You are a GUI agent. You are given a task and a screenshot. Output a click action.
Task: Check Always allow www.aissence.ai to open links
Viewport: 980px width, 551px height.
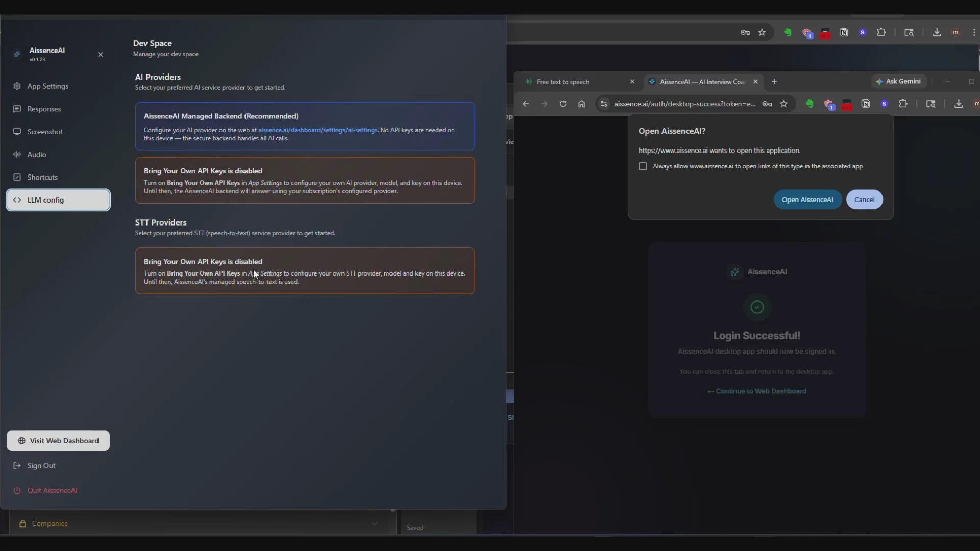click(643, 166)
